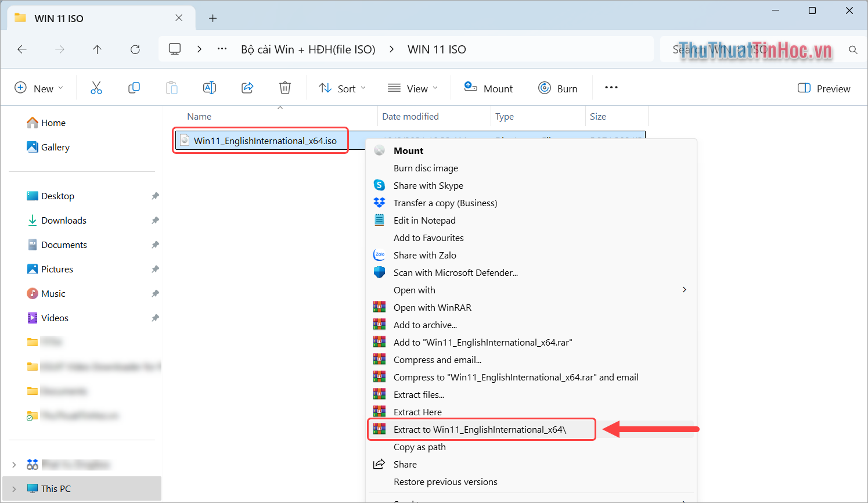Click the Mount toolbar button
This screenshot has width=868, height=503.
(488, 88)
